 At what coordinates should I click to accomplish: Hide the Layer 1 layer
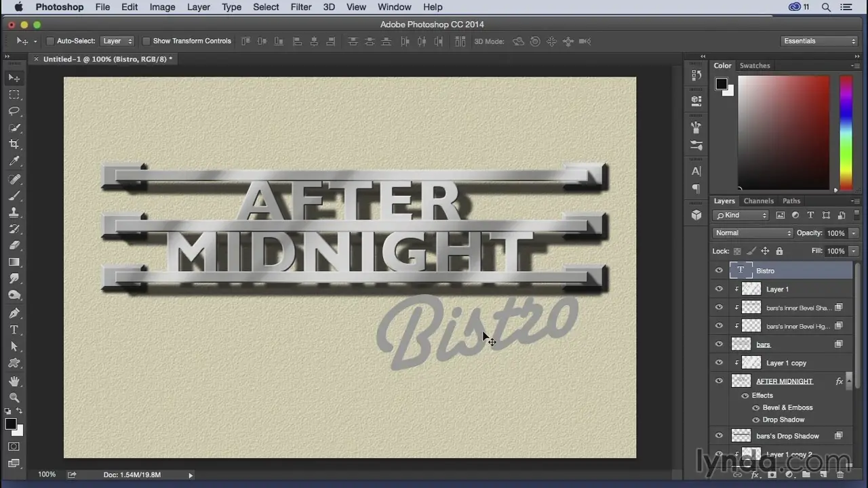point(719,289)
